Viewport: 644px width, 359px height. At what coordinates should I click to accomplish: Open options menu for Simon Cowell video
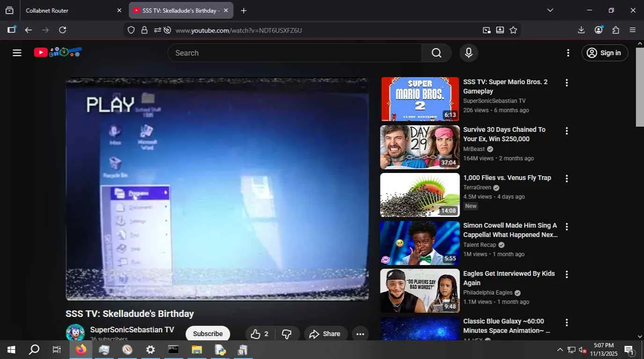[566, 227]
